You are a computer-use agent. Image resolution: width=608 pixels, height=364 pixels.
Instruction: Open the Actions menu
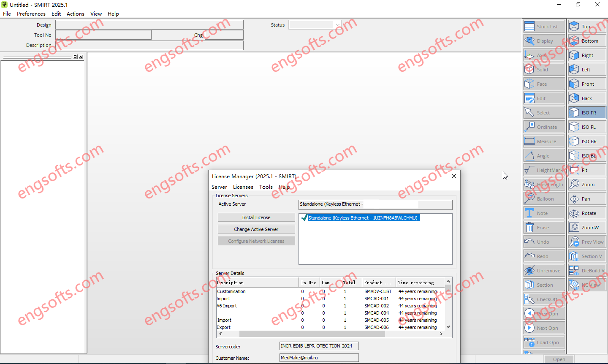pyautogui.click(x=76, y=14)
